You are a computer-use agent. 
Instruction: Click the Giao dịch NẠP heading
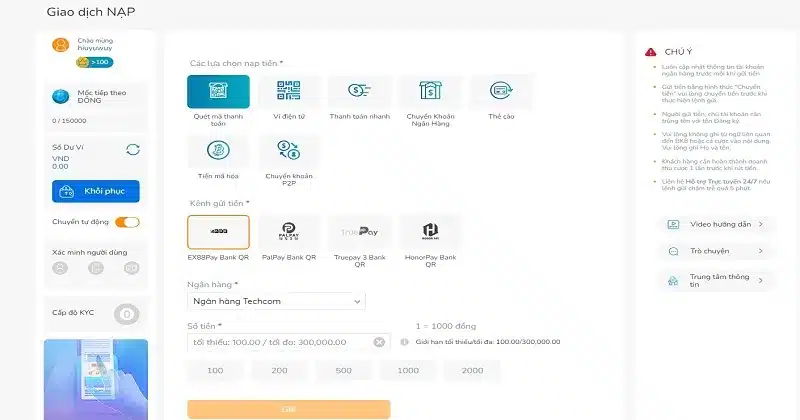point(91,12)
